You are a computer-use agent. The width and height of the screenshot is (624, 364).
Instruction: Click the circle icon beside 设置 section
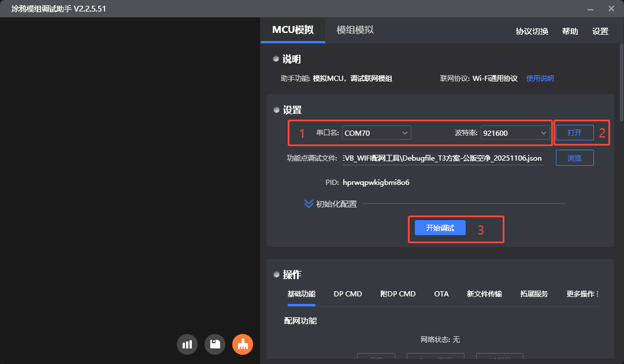click(276, 109)
